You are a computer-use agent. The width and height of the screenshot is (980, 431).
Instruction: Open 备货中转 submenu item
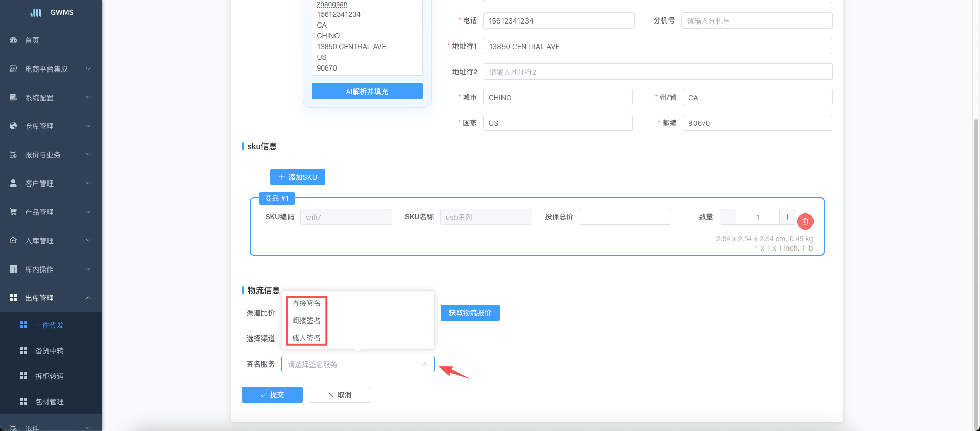click(51, 350)
